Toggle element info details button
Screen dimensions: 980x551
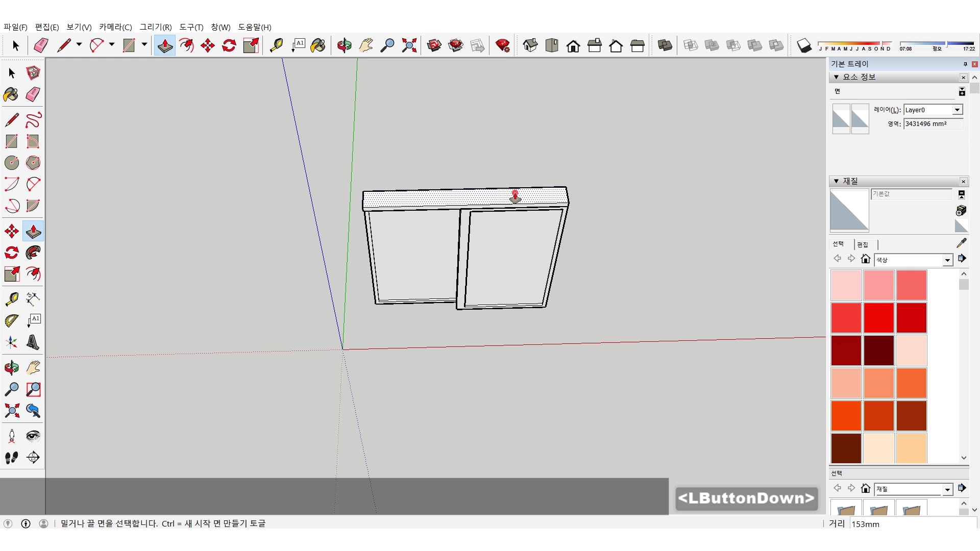point(962,91)
